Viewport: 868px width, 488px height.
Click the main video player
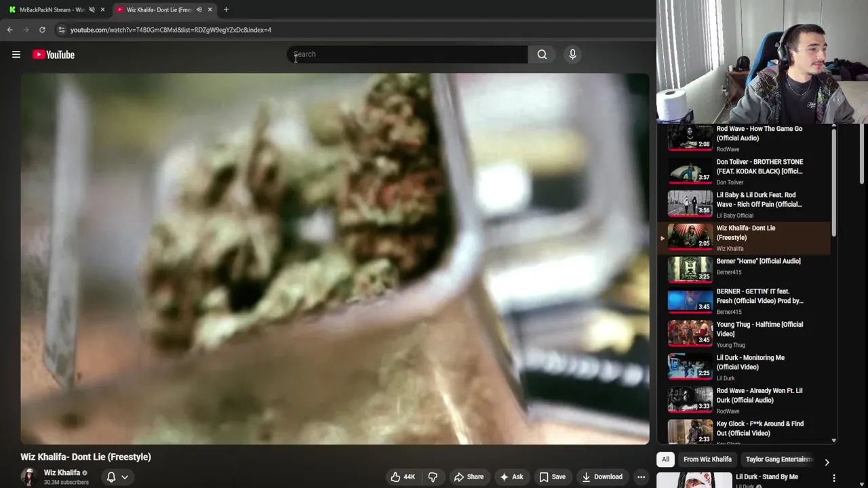click(334, 258)
